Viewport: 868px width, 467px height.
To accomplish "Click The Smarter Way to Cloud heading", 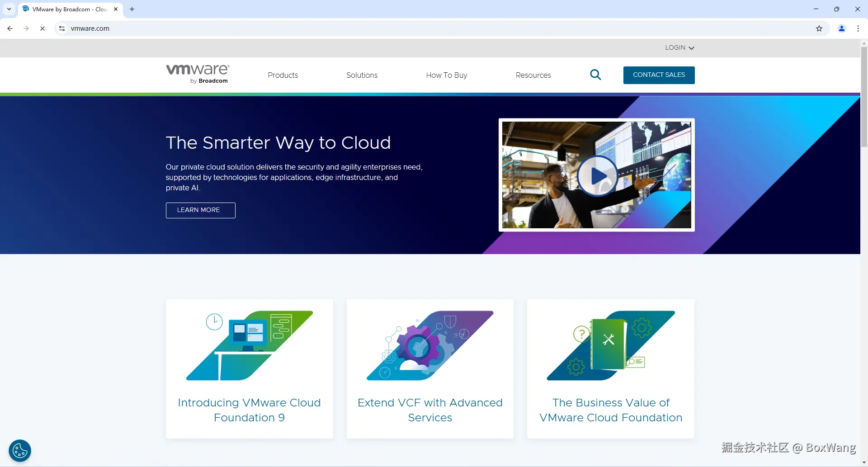I will coord(278,143).
